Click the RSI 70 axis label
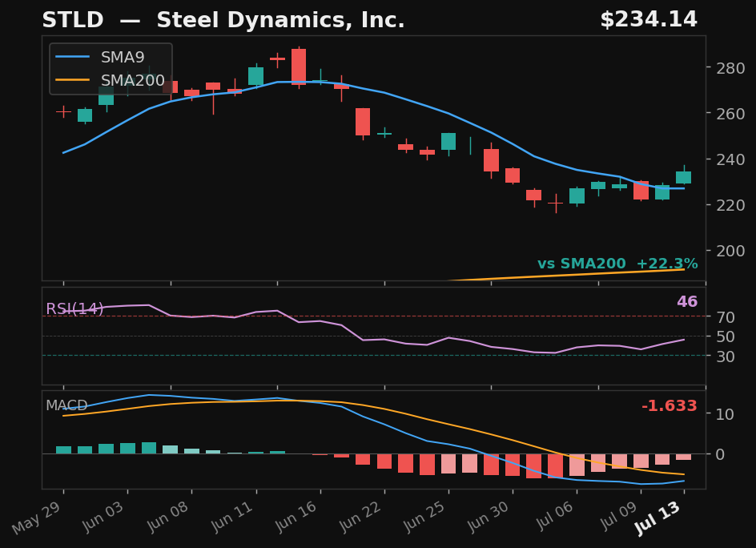Screen dimensions: 756x548 click(x=725, y=317)
